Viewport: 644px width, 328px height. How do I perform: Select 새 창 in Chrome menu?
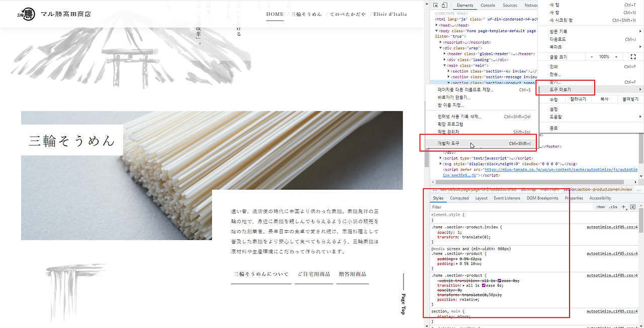(x=591, y=13)
